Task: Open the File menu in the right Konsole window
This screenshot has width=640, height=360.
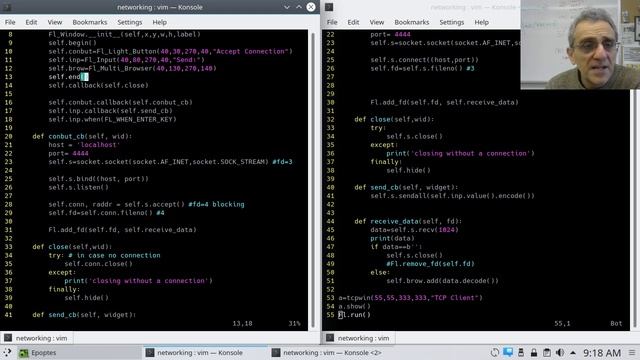Action: tap(332, 22)
